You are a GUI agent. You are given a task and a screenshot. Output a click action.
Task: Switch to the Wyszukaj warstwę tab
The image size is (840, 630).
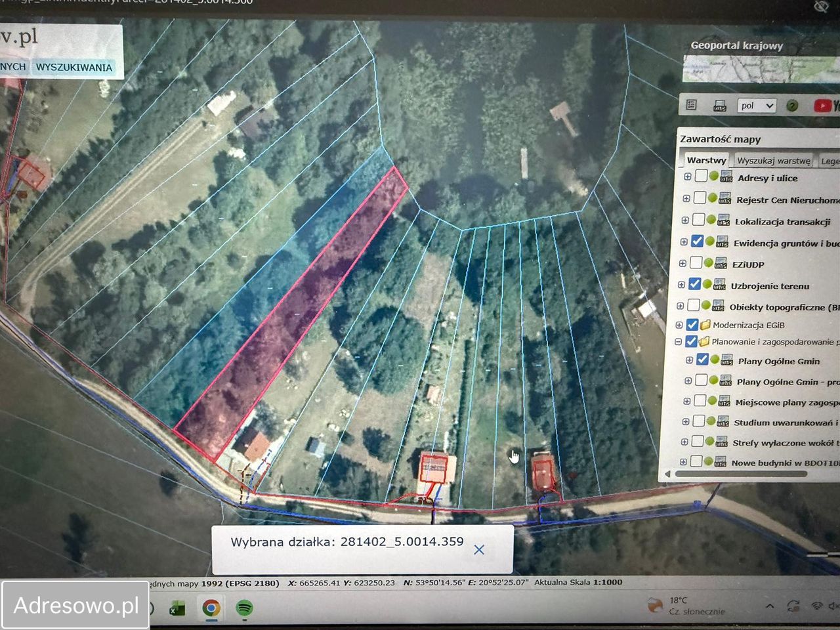tap(774, 161)
